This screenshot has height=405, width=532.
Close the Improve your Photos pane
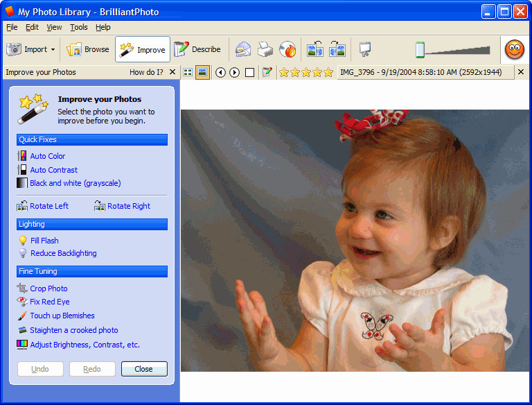tap(172, 72)
